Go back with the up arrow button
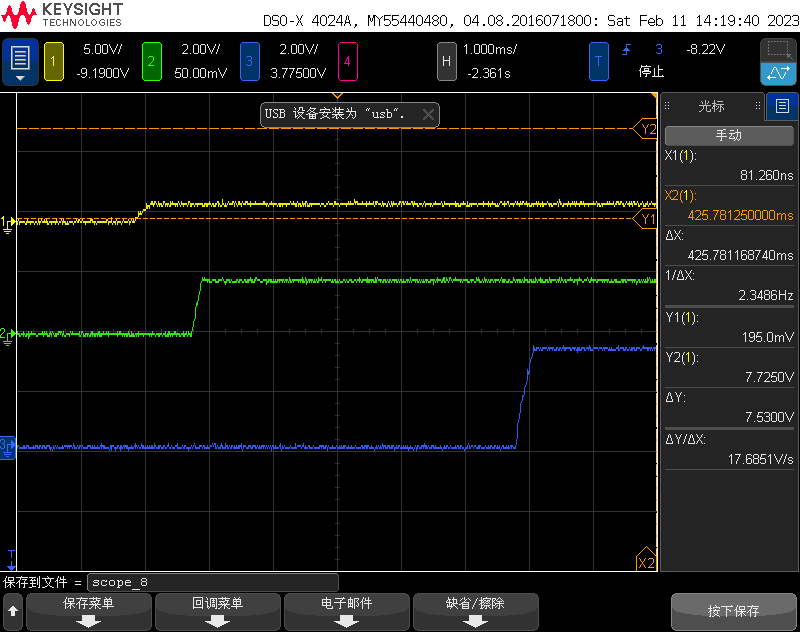The width and height of the screenshot is (800, 632). coord(13,611)
